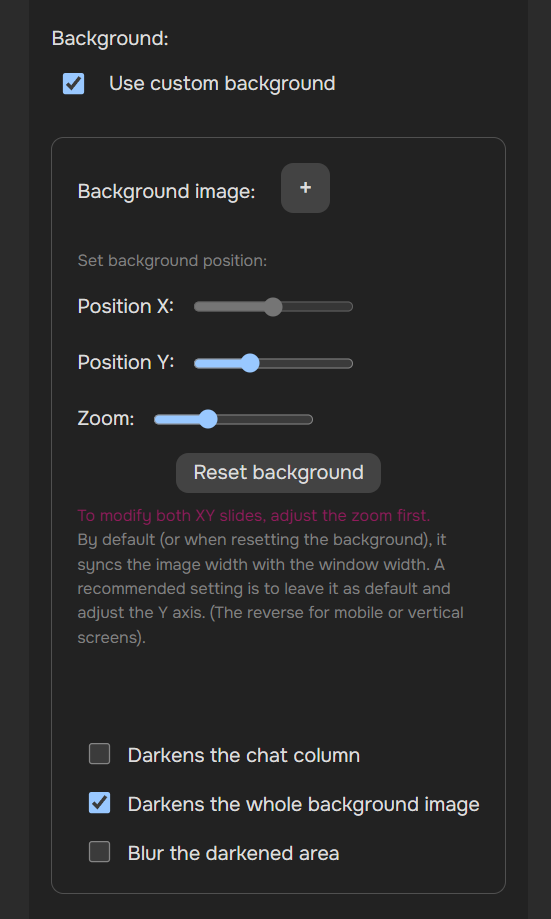
Task: Click the 'Use custom background' label text
Action: pyautogui.click(x=222, y=83)
